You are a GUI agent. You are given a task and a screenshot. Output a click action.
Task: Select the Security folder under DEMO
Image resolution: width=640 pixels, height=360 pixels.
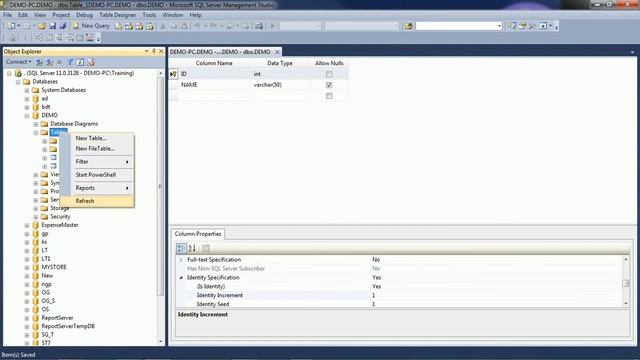[x=60, y=217]
